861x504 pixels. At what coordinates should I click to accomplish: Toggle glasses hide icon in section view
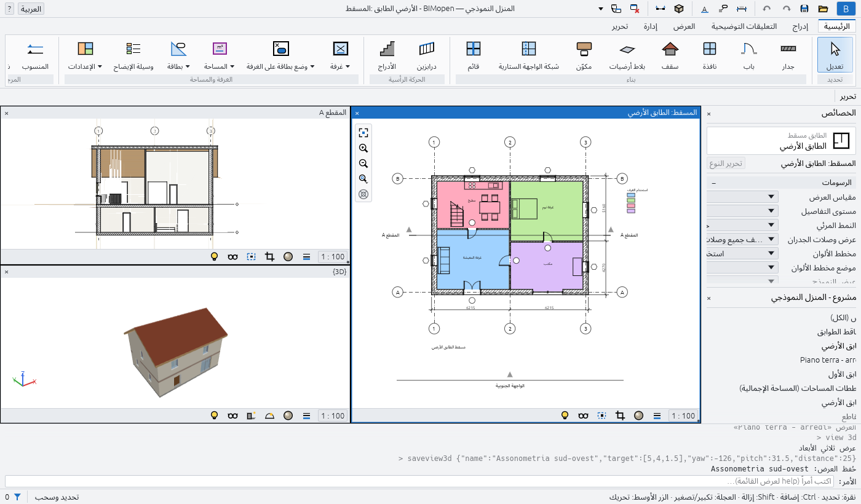(232, 257)
